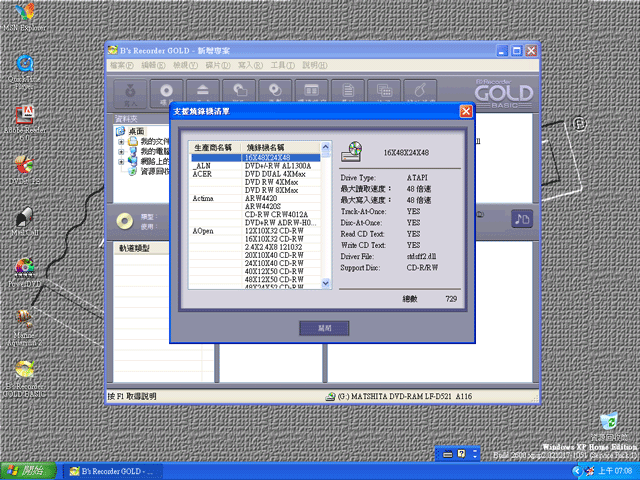
Task: Select the DVD DUAL 4XMax row
Action: point(255,174)
